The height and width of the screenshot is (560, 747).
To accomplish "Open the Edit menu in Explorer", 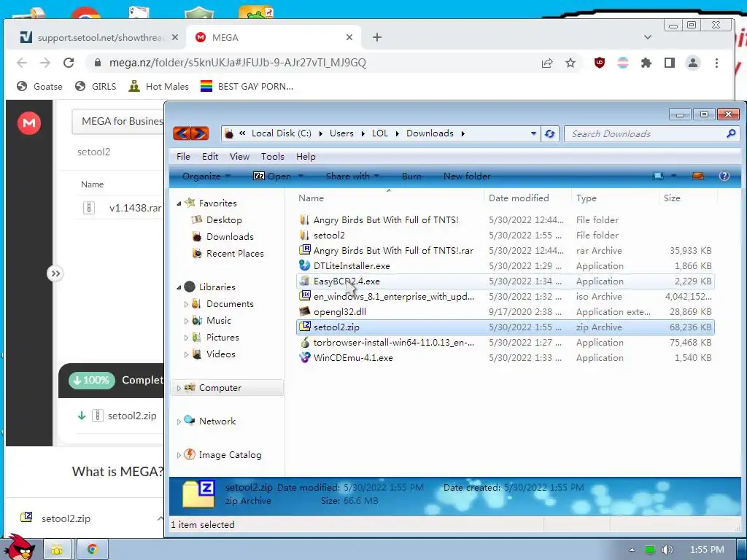I will coord(209,157).
